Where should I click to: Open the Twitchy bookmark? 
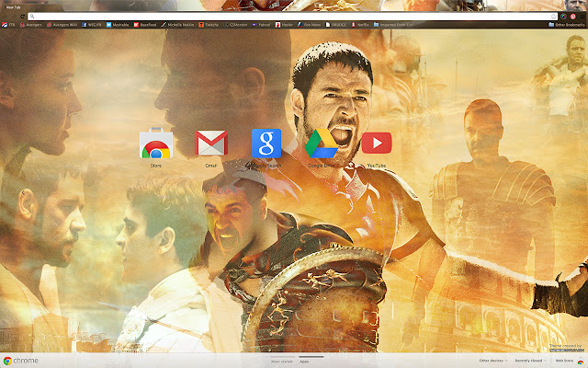pos(209,25)
